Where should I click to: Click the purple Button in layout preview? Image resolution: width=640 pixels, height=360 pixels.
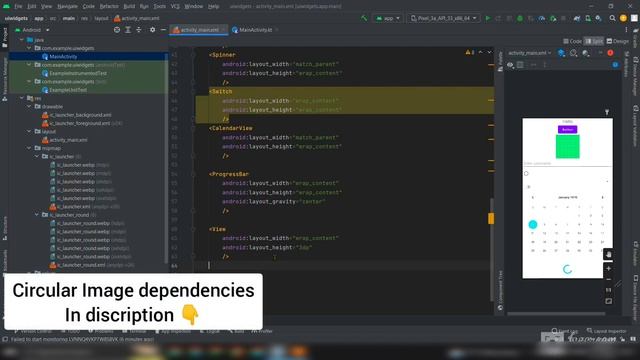click(567, 129)
